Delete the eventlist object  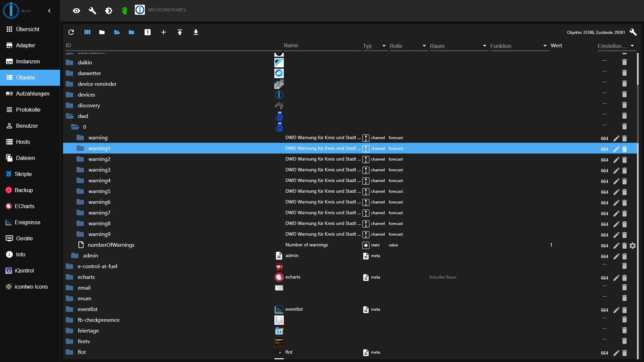(625, 310)
